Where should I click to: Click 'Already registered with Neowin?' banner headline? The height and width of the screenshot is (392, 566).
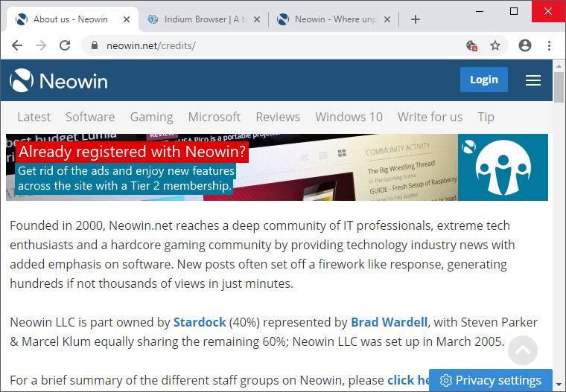132,152
